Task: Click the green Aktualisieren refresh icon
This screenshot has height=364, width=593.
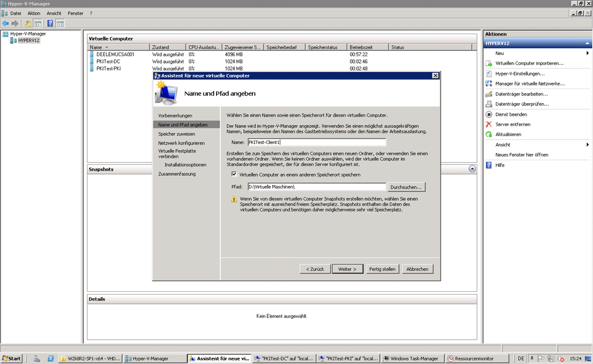Action: (x=489, y=134)
